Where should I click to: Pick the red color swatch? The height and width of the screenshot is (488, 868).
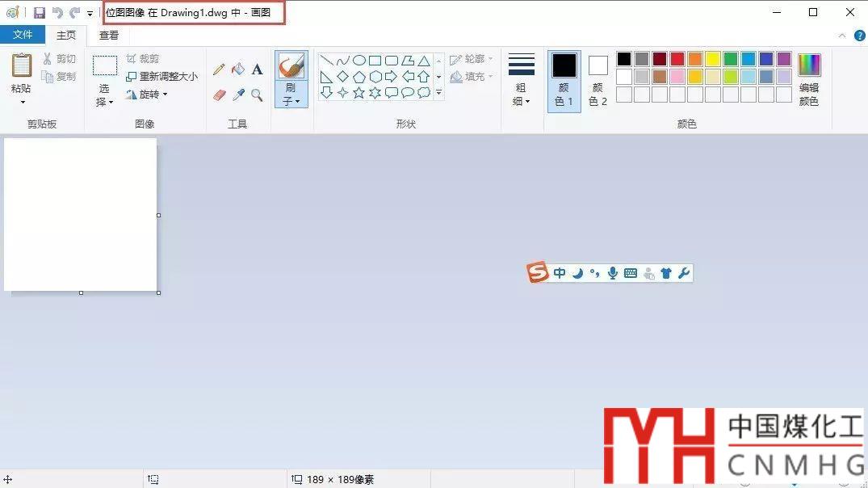[677, 59]
